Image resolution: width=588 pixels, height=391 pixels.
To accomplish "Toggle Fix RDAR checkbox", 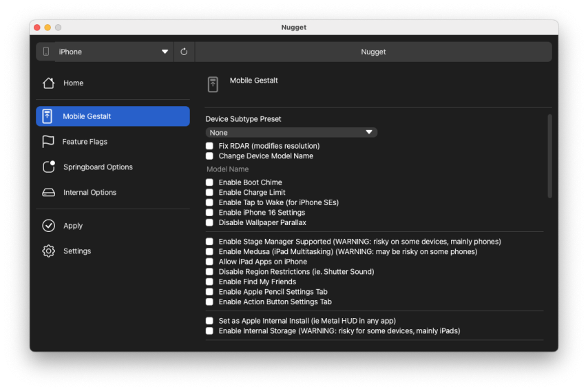I will coord(209,146).
